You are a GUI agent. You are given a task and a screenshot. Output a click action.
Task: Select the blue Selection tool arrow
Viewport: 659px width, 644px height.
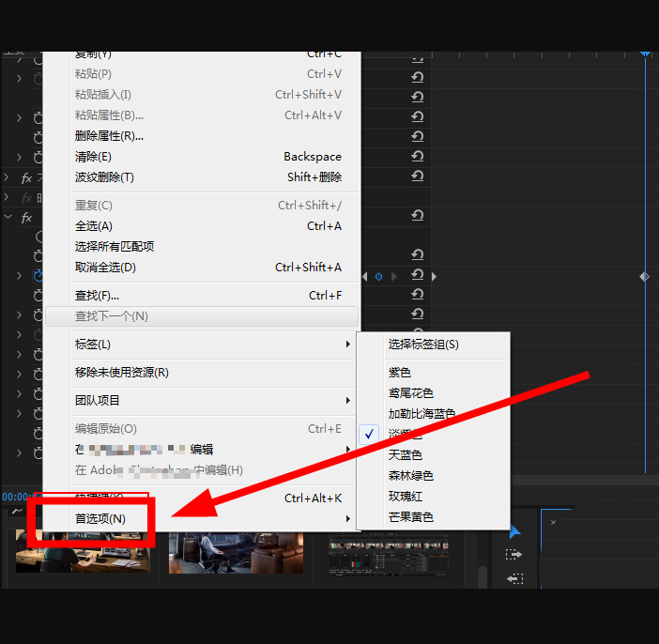click(514, 531)
